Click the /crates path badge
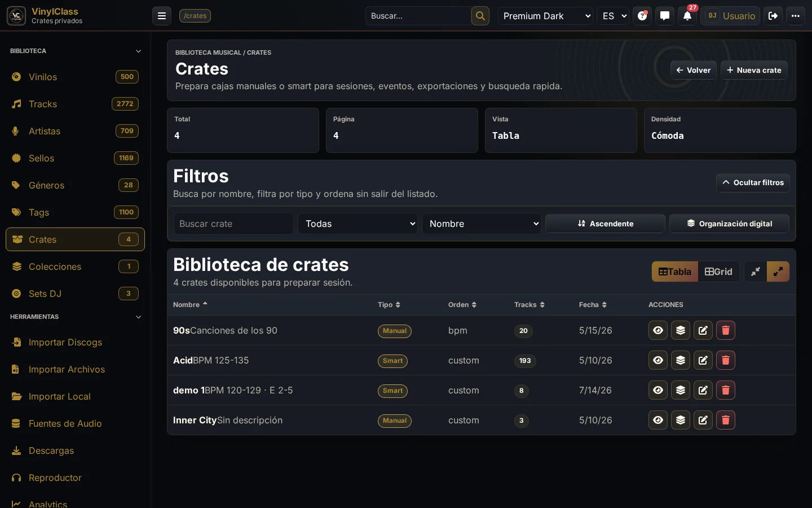This screenshot has width=812, height=508. (195, 16)
